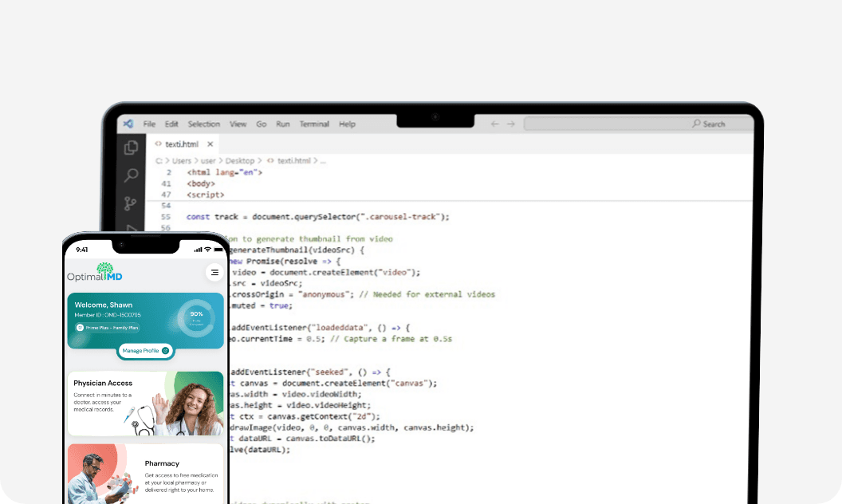Click Desktop in the breadcrumb path
This screenshot has width=842, height=504.
click(x=239, y=160)
